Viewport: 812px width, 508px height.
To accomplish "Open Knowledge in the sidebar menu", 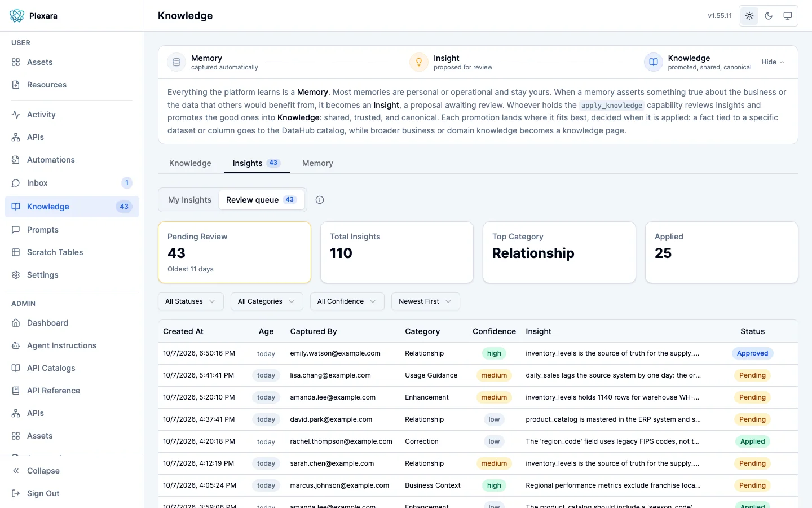I will point(72,207).
